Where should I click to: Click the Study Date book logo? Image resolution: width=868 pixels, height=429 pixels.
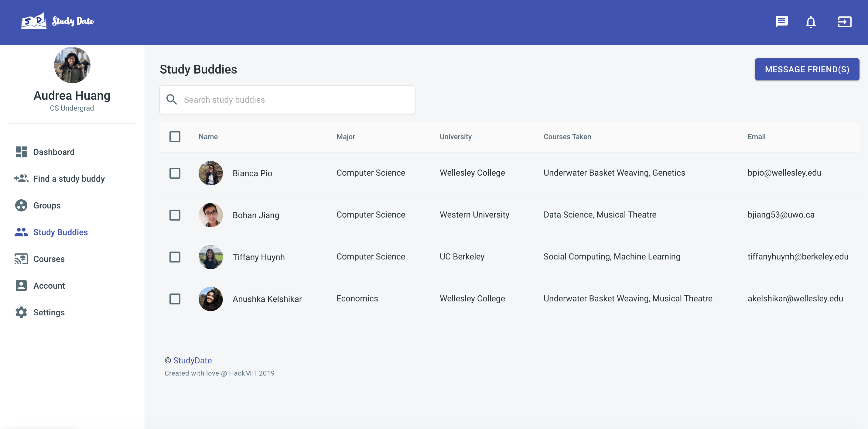click(34, 21)
